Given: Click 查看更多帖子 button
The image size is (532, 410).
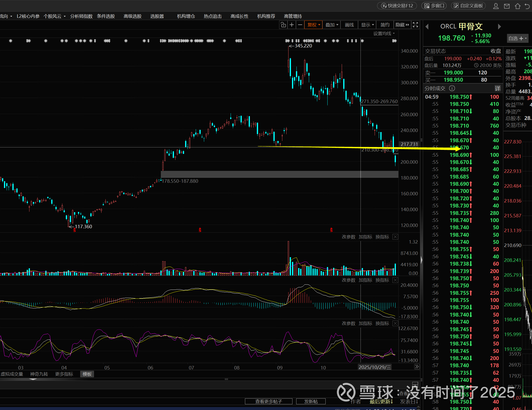Looking at the screenshot, I should point(268,401).
